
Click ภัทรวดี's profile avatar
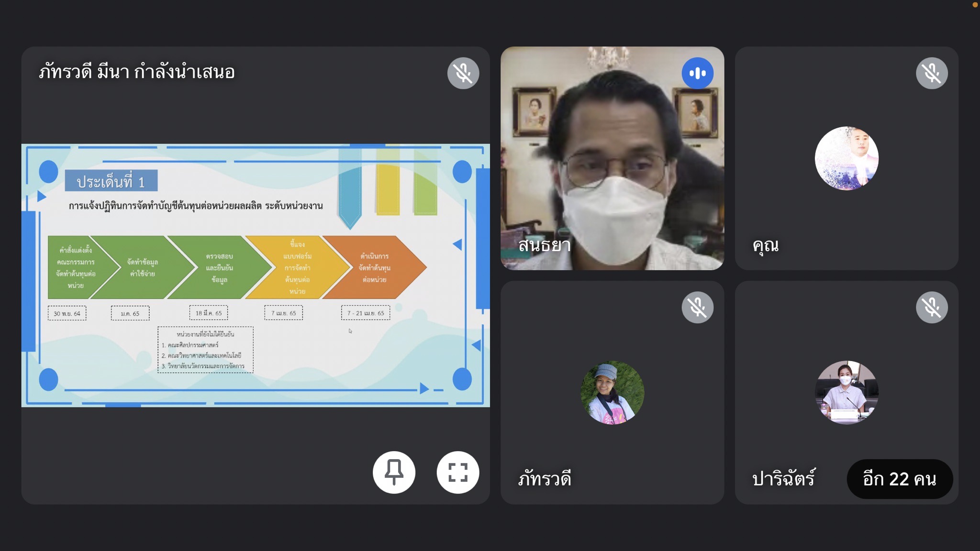tap(612, 393)
